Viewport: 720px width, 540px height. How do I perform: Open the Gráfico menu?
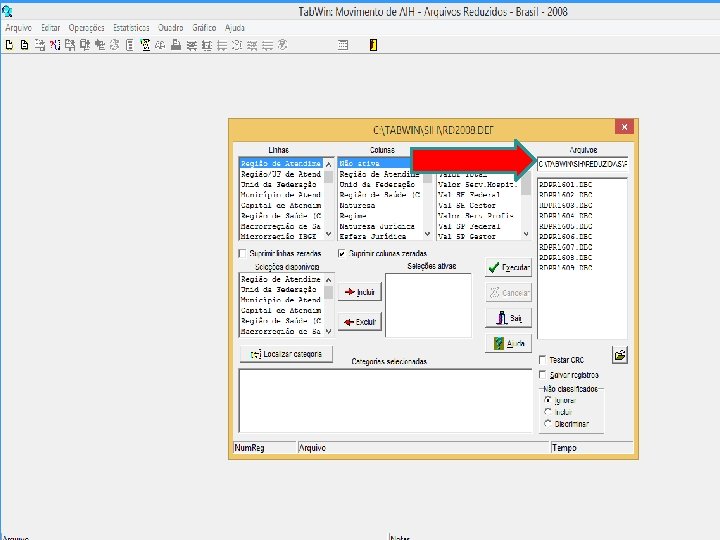tap(204, 28)
